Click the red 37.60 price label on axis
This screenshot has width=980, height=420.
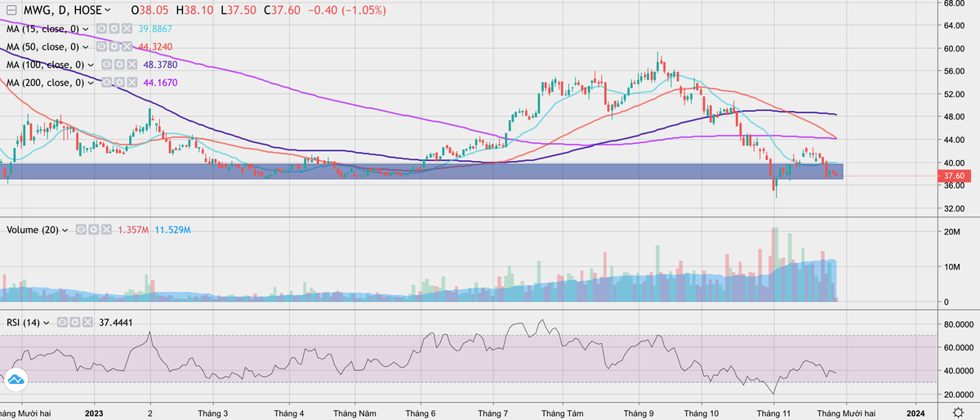click(x=954, y=176)
